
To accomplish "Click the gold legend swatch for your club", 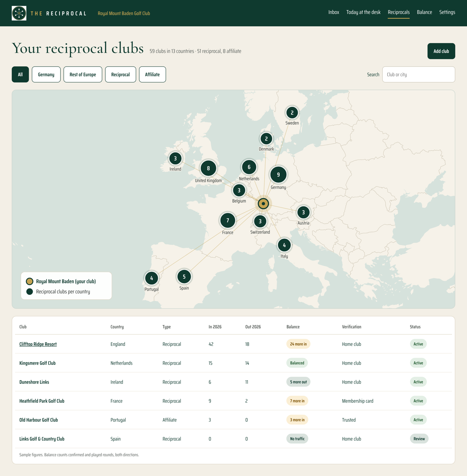I will [x=30, y=281].
